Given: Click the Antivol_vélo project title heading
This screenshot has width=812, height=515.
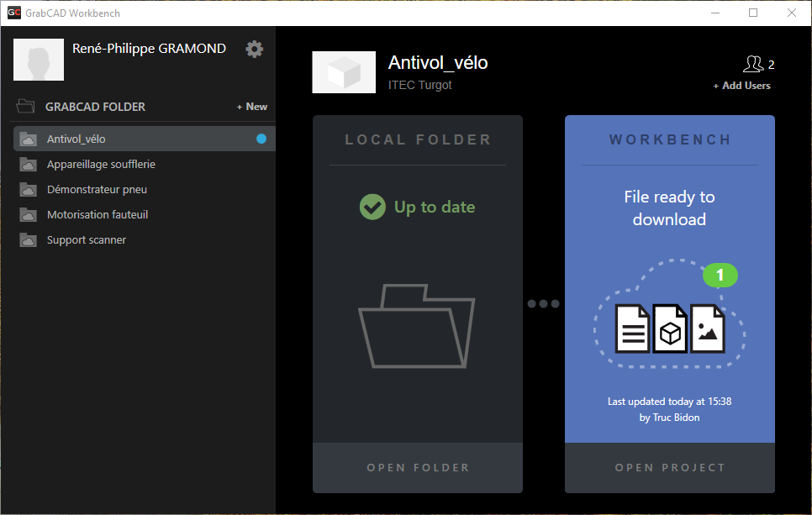Looking at the screenshot, I should pos(438,63).
